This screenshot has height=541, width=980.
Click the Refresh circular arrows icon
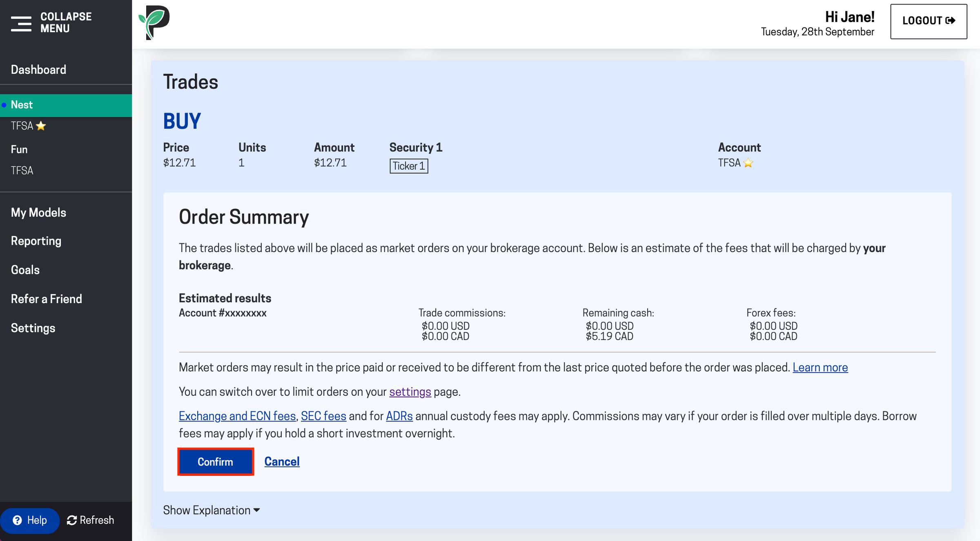point(72,520)
